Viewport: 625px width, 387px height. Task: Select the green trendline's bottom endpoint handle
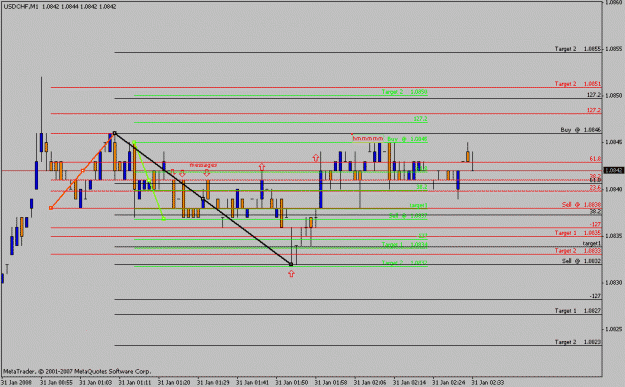click(164, 219)
